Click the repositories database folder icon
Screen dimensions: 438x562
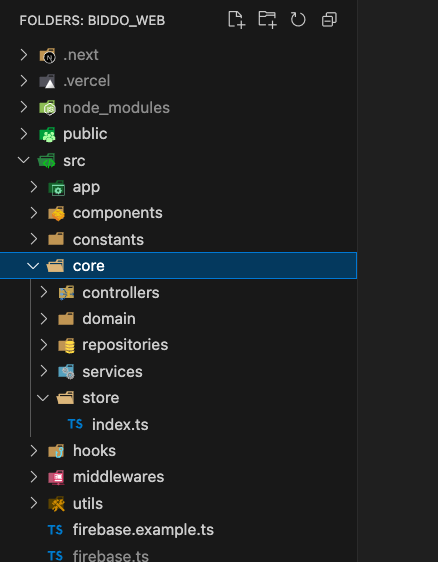(66, 345)
